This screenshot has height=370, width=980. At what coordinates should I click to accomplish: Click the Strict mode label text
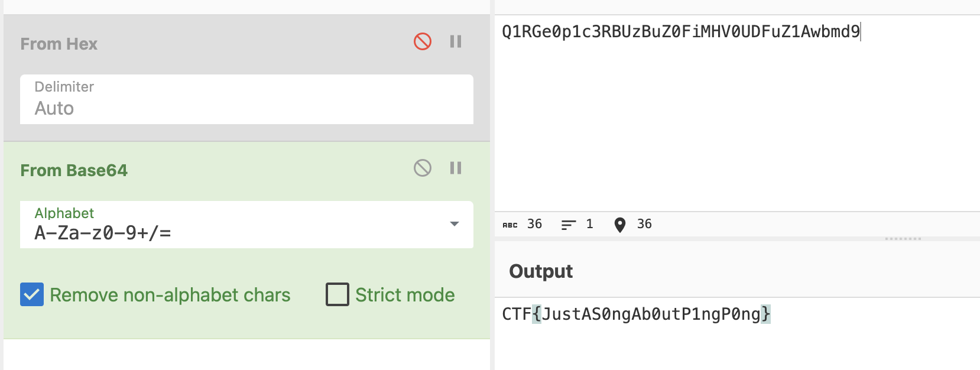tap(405, 295)
